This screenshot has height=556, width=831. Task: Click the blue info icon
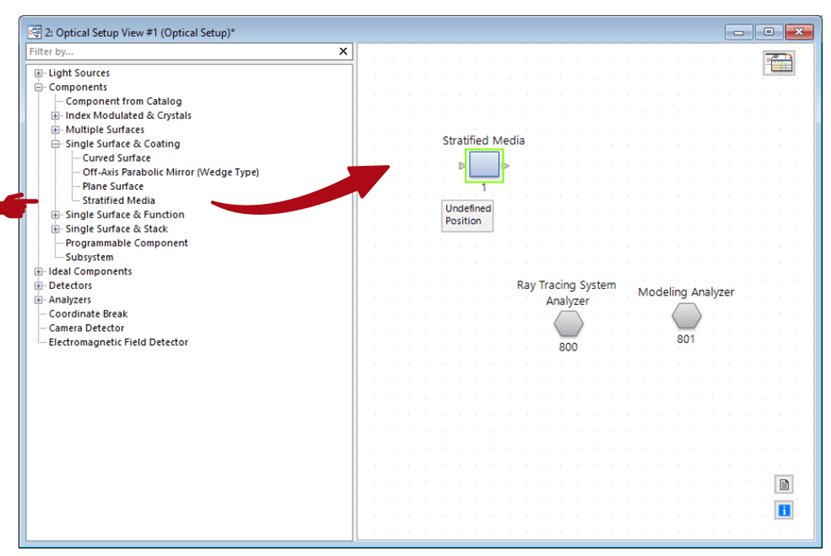point(784,510)
